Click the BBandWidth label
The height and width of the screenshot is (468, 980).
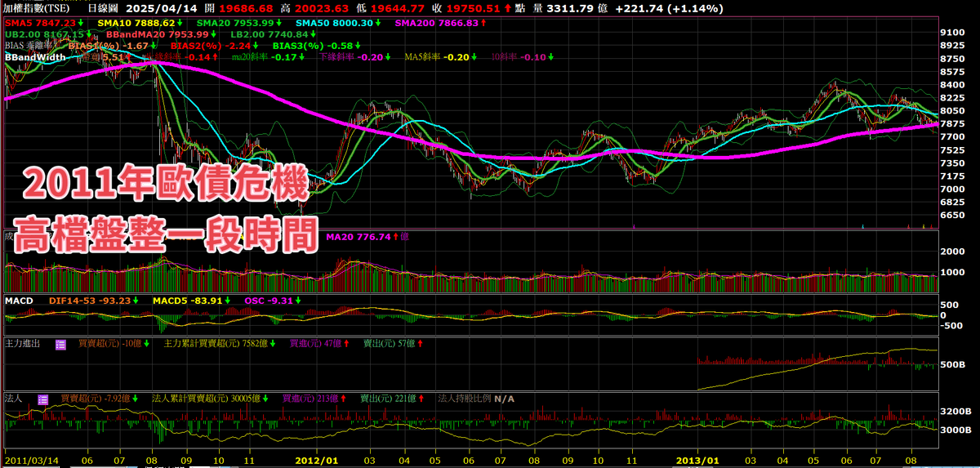coord(35,58)
